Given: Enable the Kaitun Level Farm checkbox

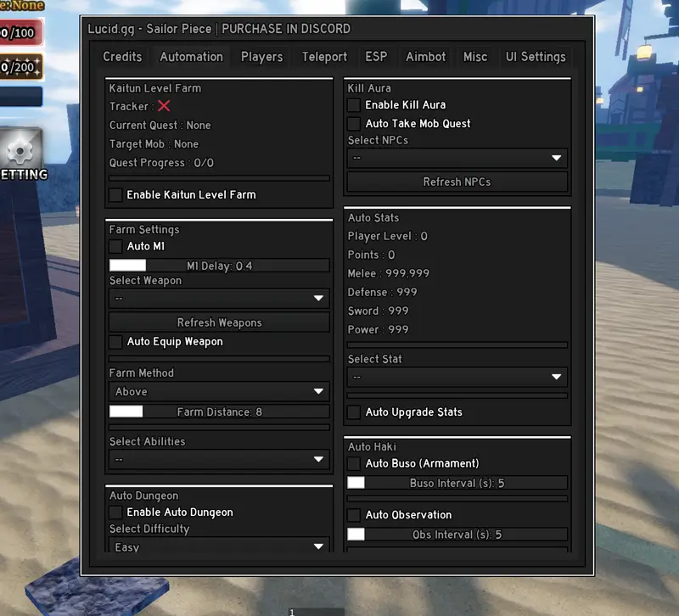Looking at the screenshot, I should [115, 194].
